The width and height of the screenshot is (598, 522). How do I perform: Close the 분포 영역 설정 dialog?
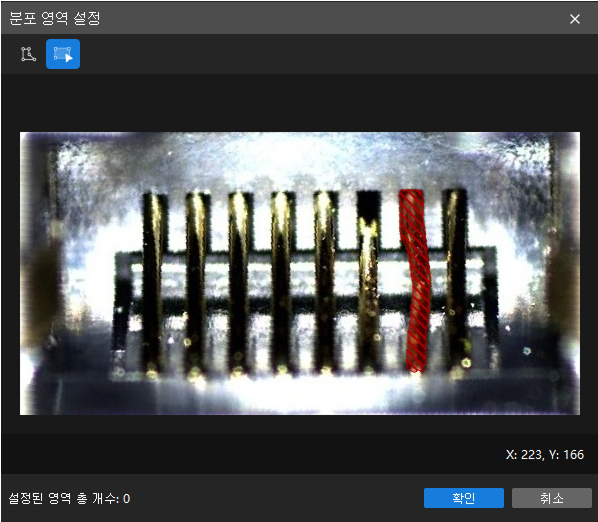click(575, 19)
